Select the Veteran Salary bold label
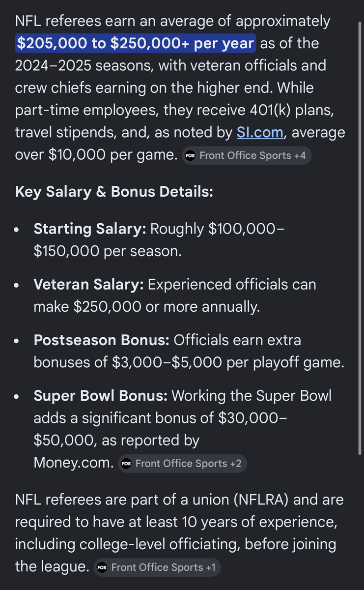 click(88, 285)
